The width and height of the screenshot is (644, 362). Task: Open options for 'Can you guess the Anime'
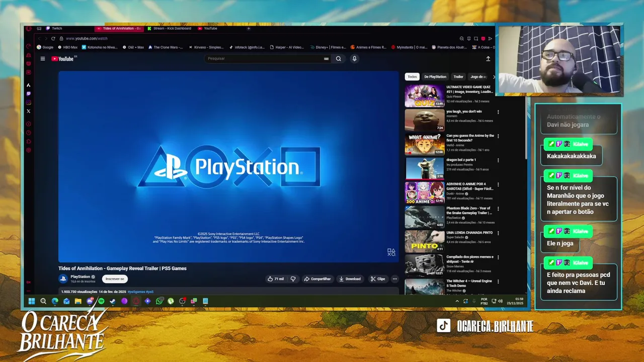tap(498, 136)
